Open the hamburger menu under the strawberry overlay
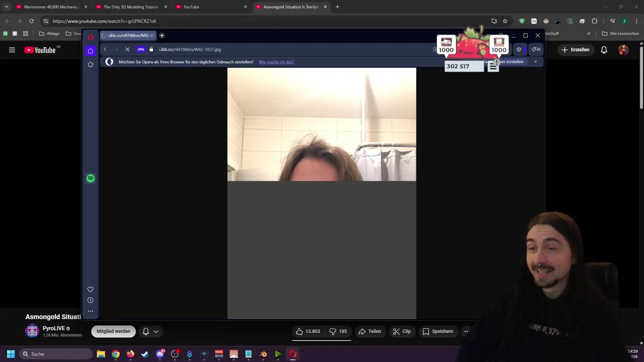Viewport: 644px width, 362px height. coord(493,66)
